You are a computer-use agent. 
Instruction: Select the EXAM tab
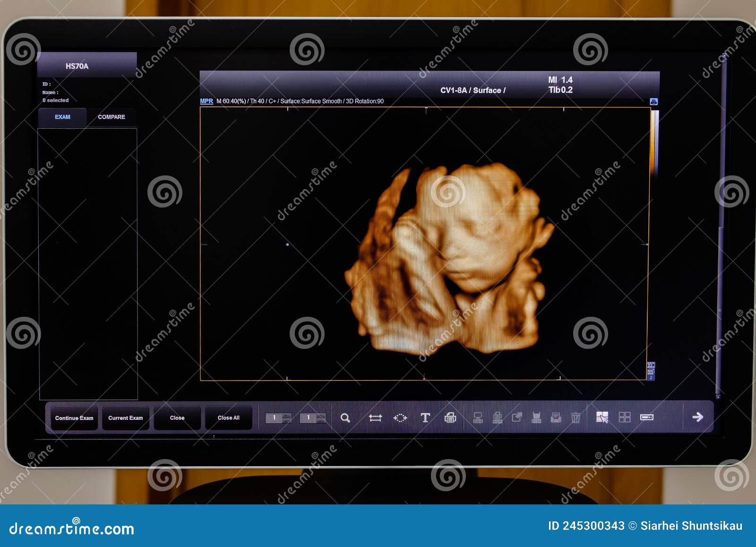[62, 117]
